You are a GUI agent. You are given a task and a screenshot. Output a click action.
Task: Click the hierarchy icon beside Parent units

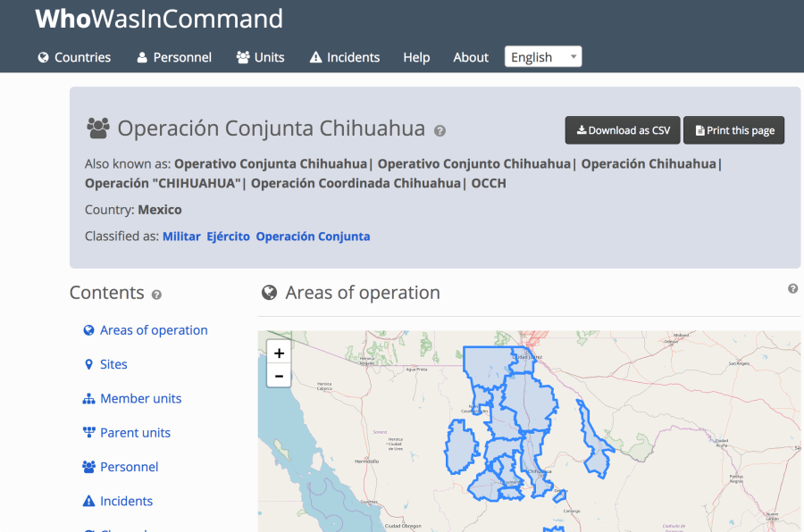(x=88, y=433)
